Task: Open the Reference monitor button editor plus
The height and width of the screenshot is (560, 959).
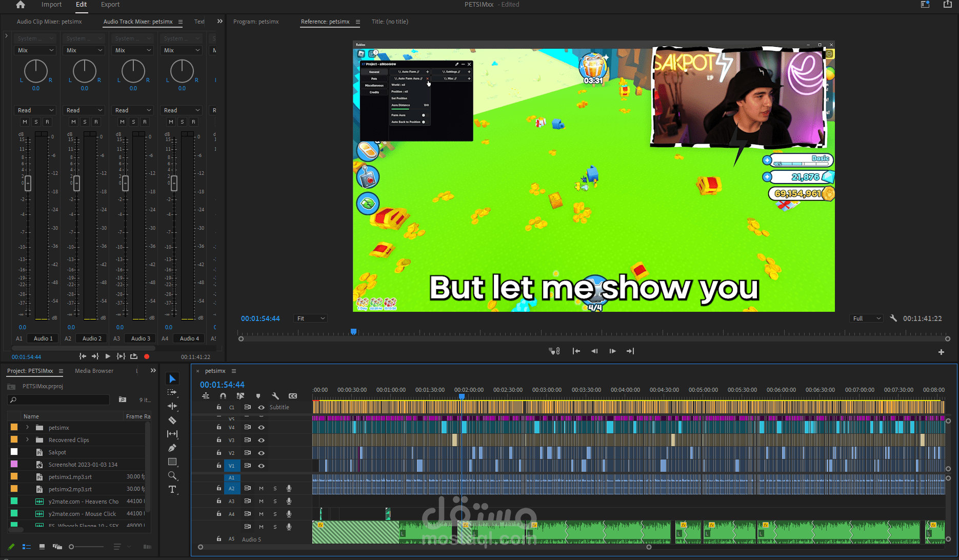Action: click(941, 352)
